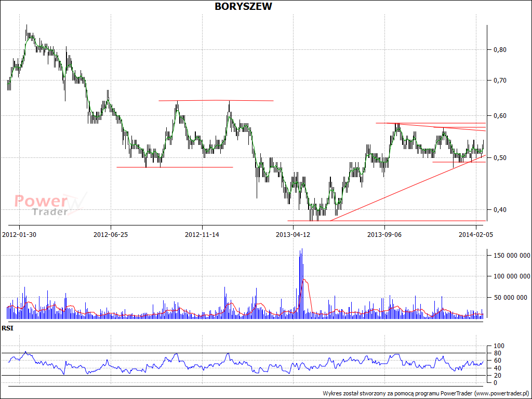The height and width of the screenshot is (399, 532).
Task: Click the RSI 100 scale label
Action: 499,346
